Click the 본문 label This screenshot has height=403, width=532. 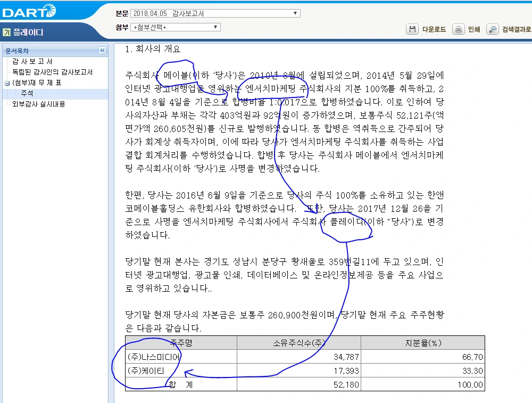click(122, 13)
